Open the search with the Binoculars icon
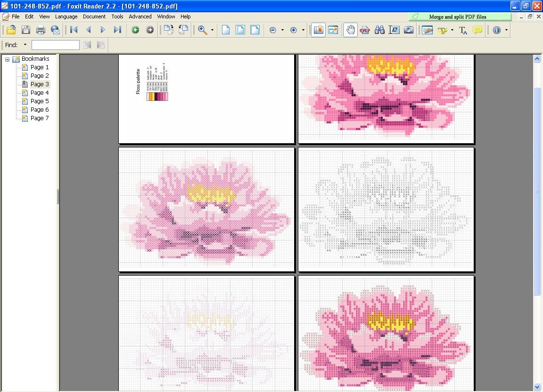The image size is (543, 392). coord(379,30)
